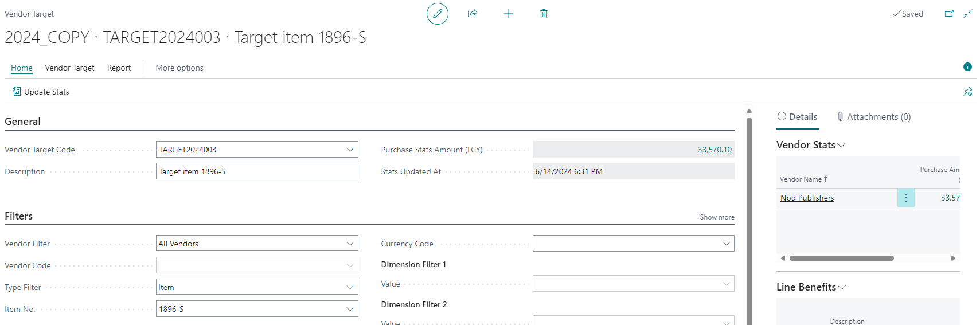This screenshot has height=325, width=980.
Task: Click the page title 2024_COPY TARGET2024003
Action: pyautogui.click(x=185, y=37)
